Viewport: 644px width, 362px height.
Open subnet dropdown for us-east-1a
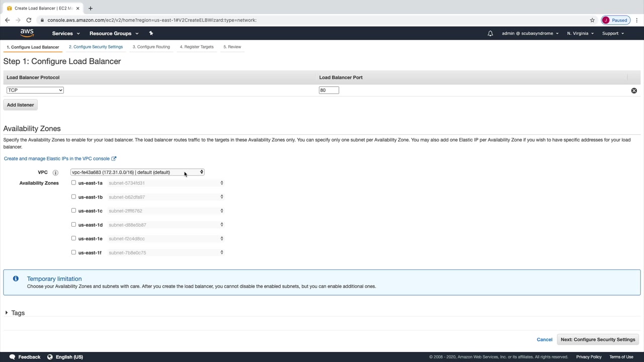click(166, 183)
